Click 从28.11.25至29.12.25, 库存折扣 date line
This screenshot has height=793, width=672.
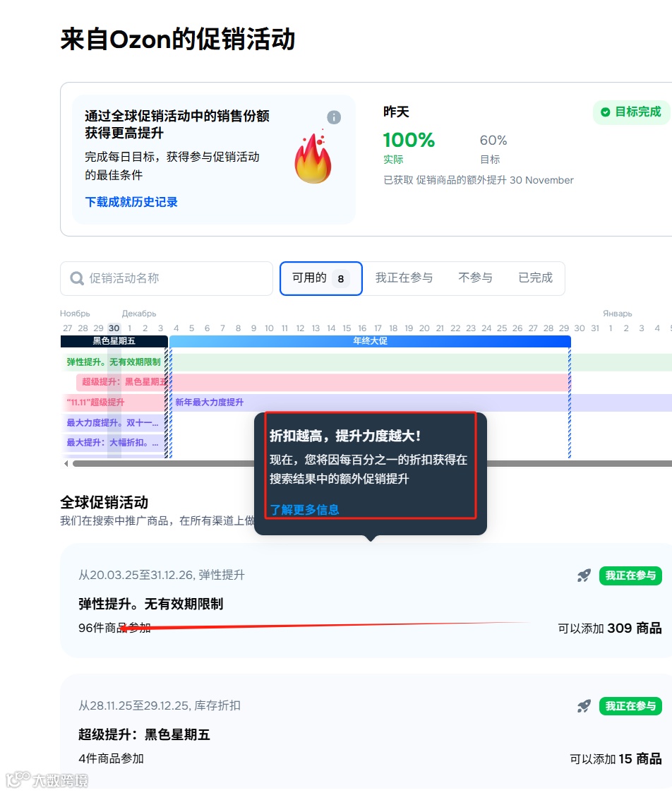point(160,705)
